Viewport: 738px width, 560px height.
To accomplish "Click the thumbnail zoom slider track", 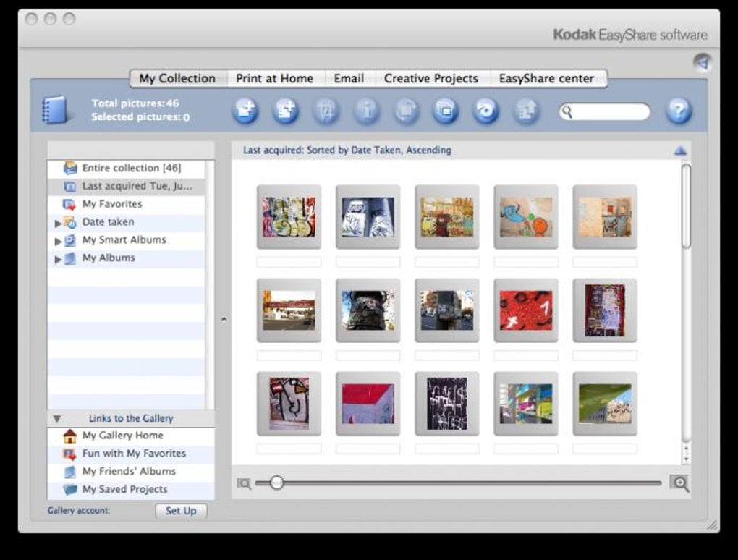I will pyautogui.click(x=458, y=483).
